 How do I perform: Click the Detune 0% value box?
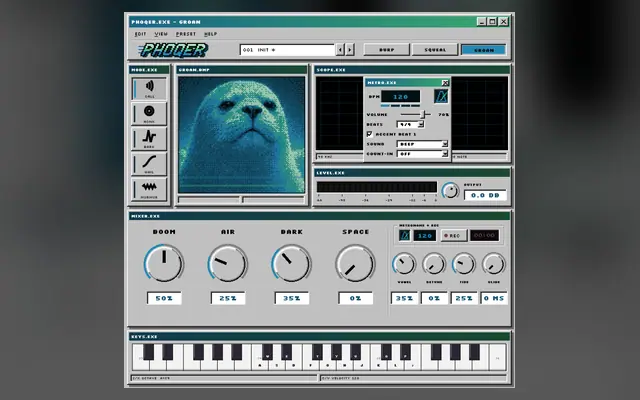(434, 298)
